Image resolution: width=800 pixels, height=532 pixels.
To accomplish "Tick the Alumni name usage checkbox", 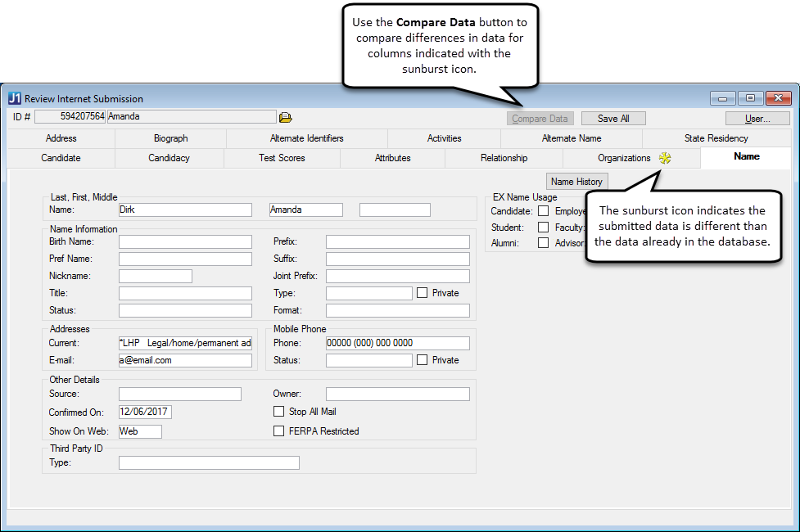I will [x=543, y=243].
